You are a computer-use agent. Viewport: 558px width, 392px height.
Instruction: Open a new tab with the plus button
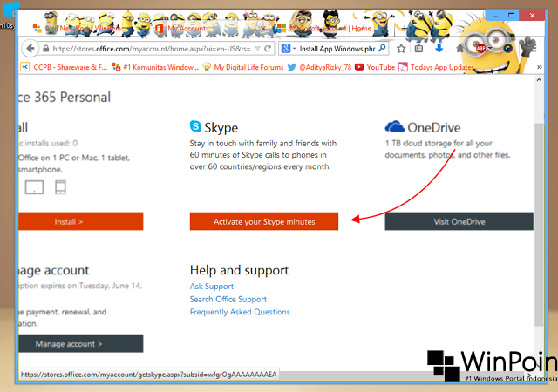tap(405, 28)
